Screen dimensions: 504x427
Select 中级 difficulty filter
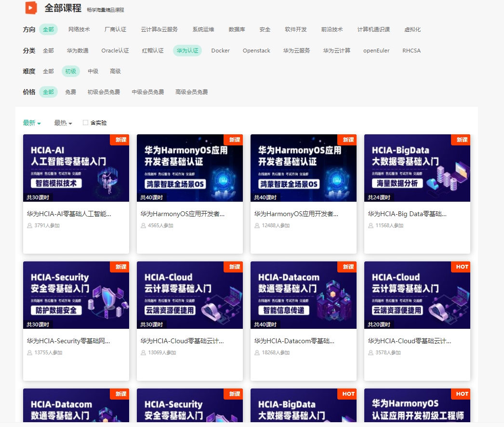93,71
